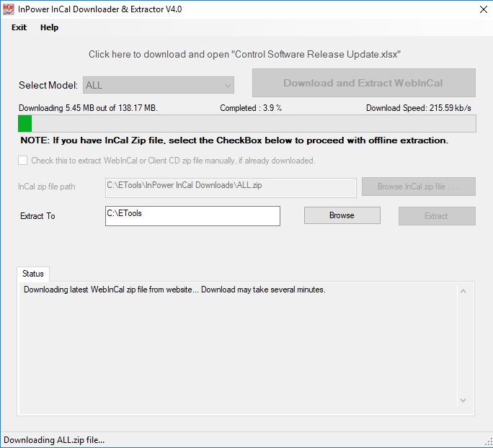Click the Extract To path field
493x448 pixels.
coord(192,216)
